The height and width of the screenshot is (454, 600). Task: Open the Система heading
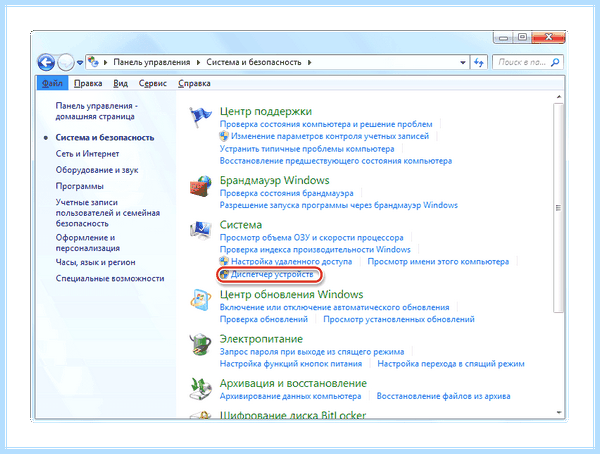click(241, 225)
